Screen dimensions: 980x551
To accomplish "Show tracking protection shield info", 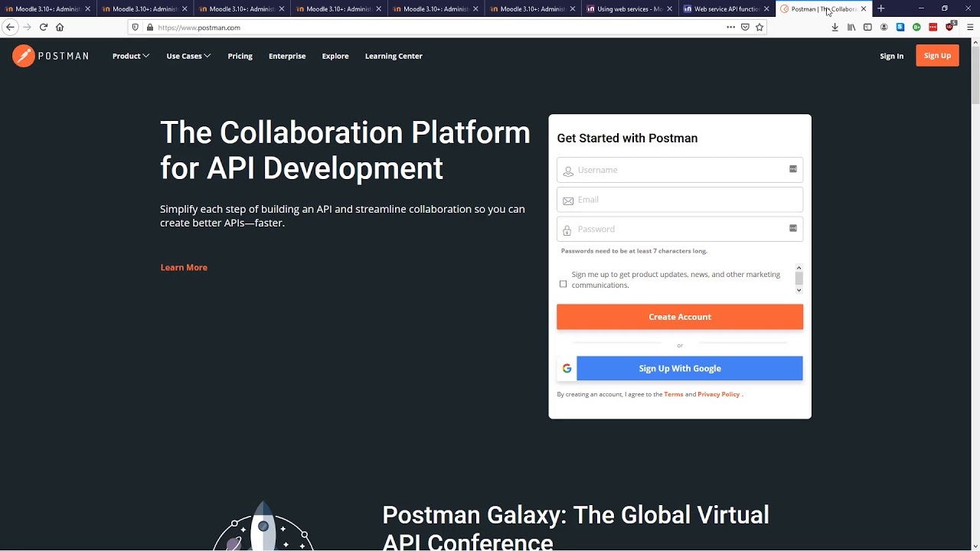I will pos(136,28).
